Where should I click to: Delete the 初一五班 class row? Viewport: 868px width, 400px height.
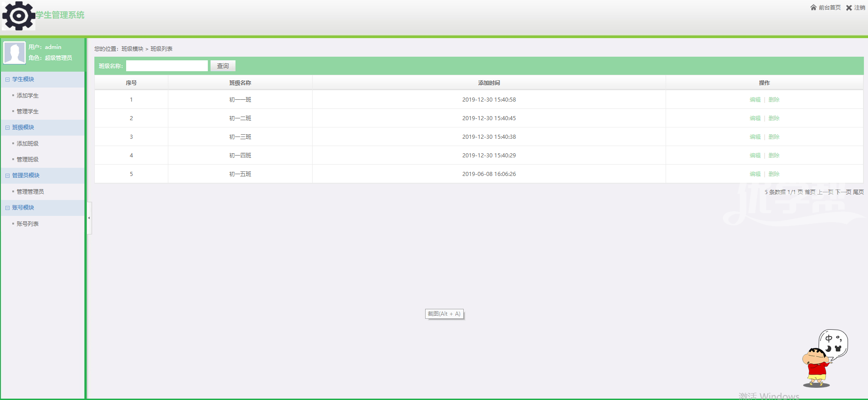click(774, 174)
